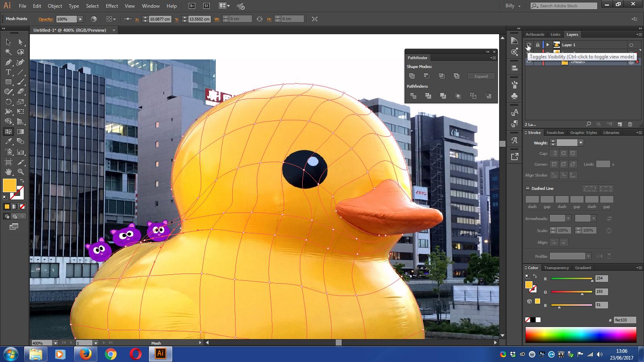Pick the Magic Wand tool
The width and height of the screenshot is (644, 362).
[8, 52]
